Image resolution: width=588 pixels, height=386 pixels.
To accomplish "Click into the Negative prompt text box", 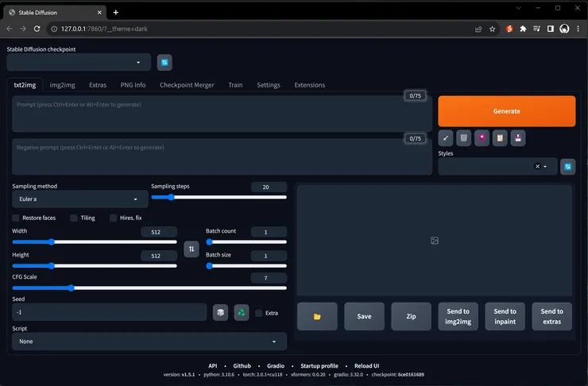I will tap(222, 156).
